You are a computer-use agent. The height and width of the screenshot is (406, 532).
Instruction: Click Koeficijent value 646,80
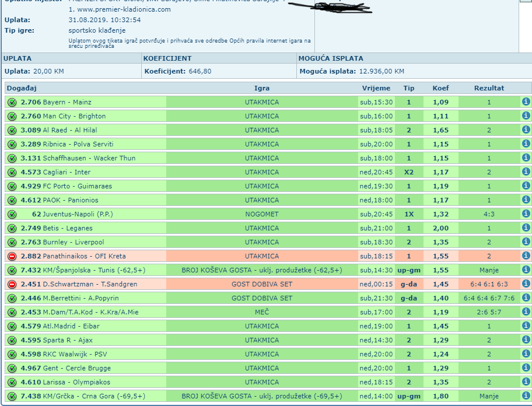tap(200, 71)
